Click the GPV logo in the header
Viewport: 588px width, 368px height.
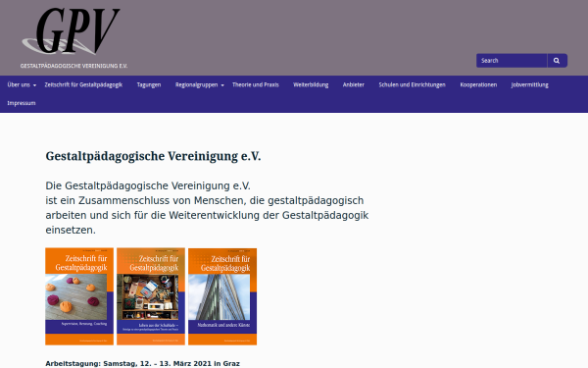tap(72, 30)
